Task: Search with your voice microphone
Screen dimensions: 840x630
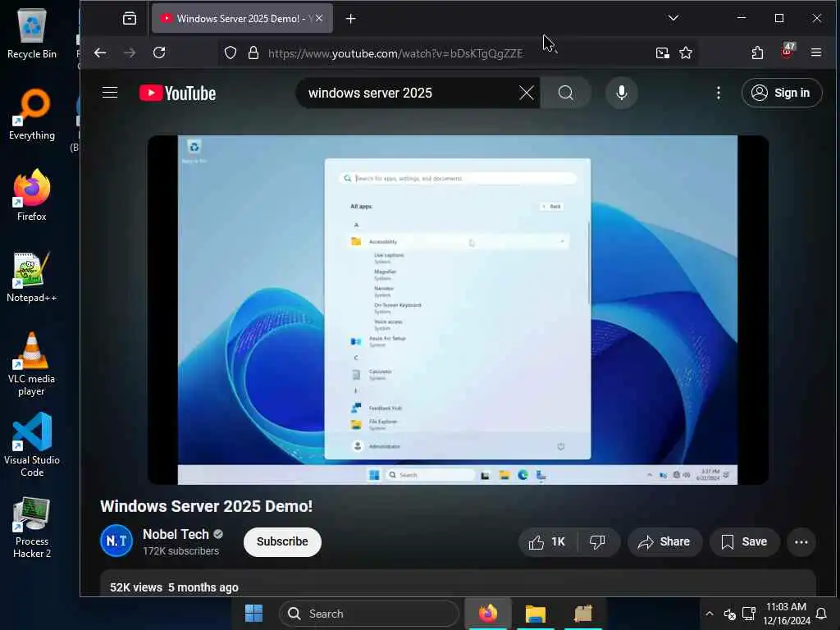Action: coord(622,94)
